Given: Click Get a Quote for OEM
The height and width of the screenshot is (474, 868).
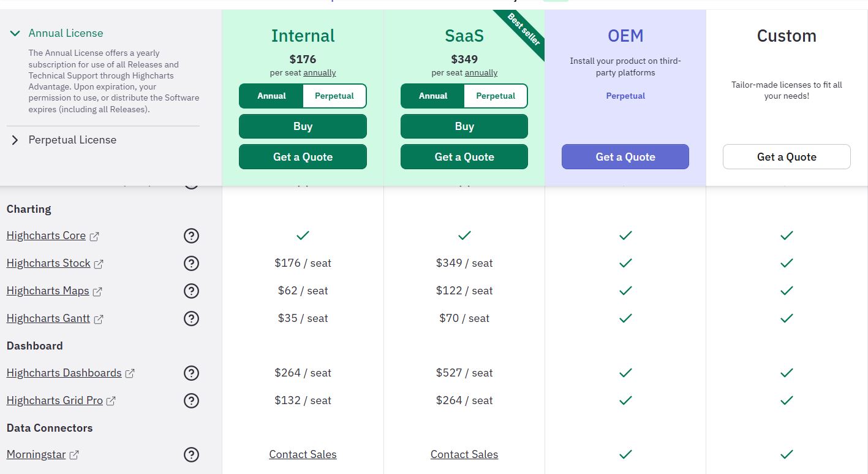Looking at the screenshot, I should 625,156.
